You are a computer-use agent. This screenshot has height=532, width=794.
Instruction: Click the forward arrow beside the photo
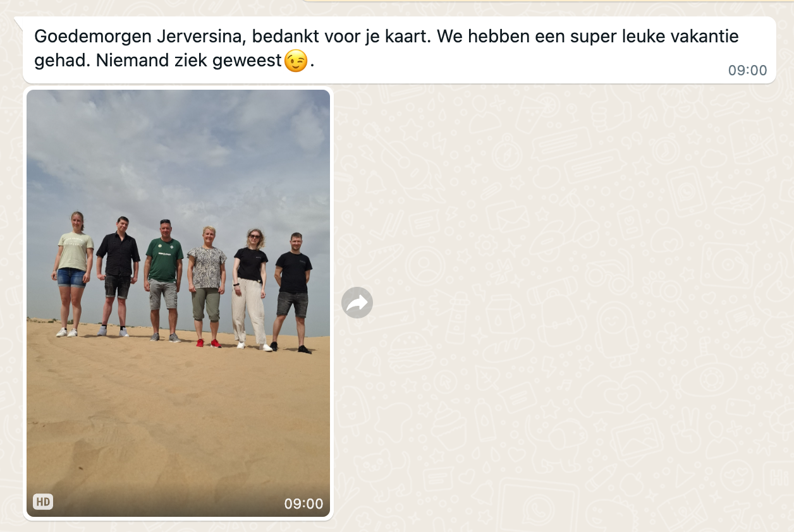357,303
